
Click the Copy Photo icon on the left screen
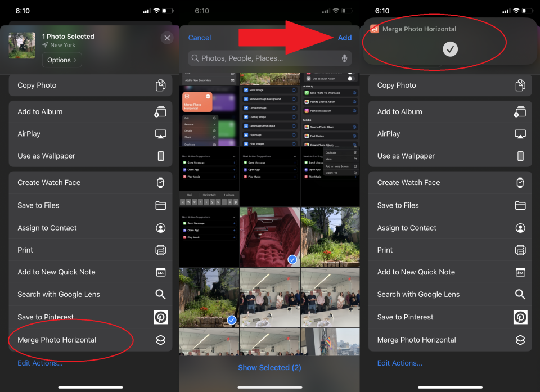click(160, 85)
